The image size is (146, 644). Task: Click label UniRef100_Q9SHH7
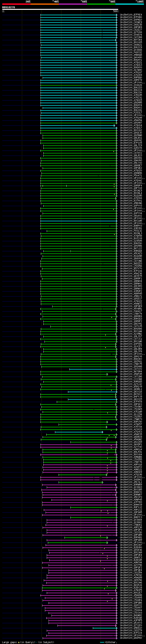pyautogui.click(x=131, y=123)
